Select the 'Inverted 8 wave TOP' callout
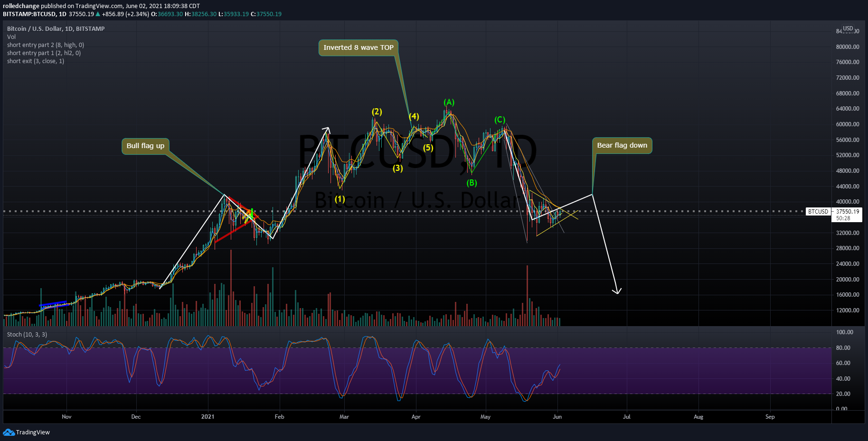Image resolution: width=868 pixels, height=441 pixels. coord(359,47)
